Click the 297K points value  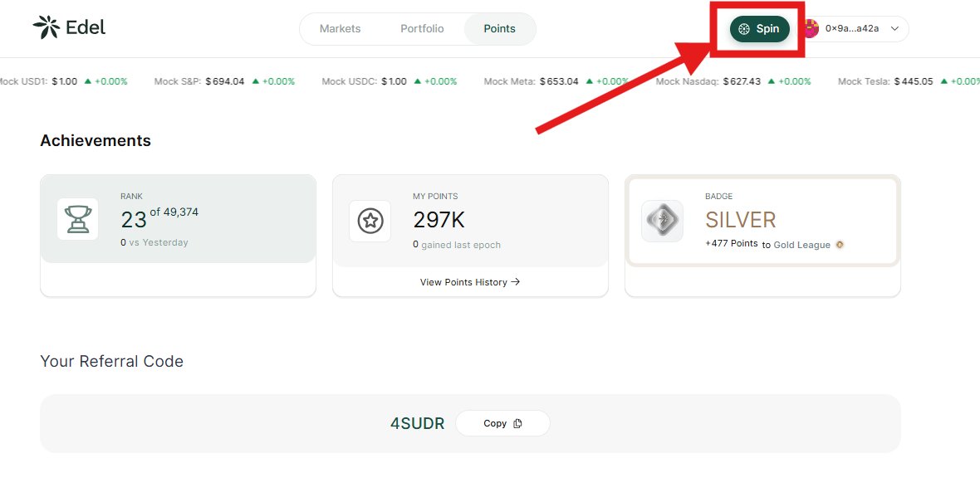click(439, 220)
